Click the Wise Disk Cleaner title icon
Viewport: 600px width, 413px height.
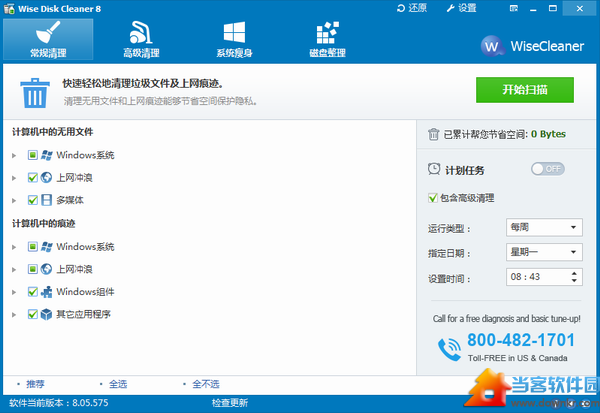tap(9, 8)
